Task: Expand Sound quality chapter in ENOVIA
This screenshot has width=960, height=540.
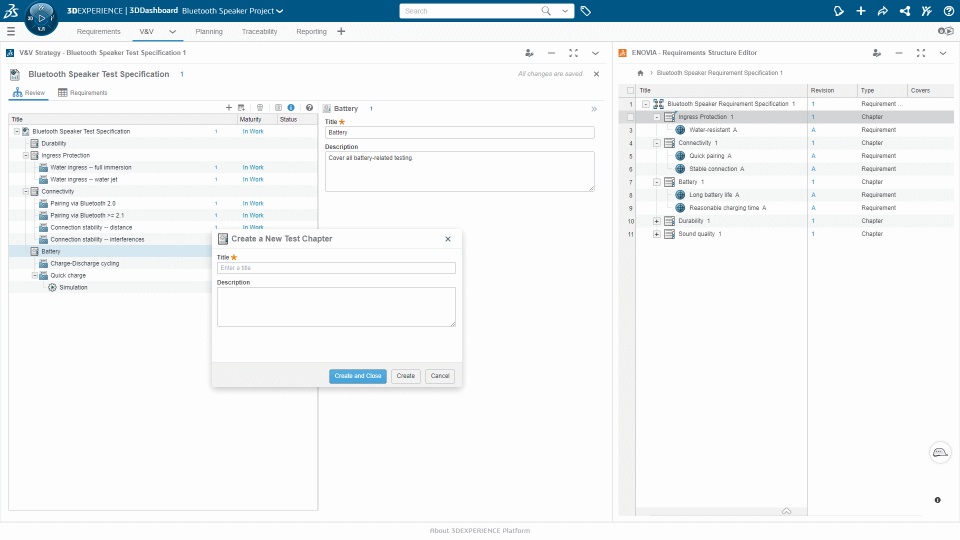Action: click(x=656, y=234)
